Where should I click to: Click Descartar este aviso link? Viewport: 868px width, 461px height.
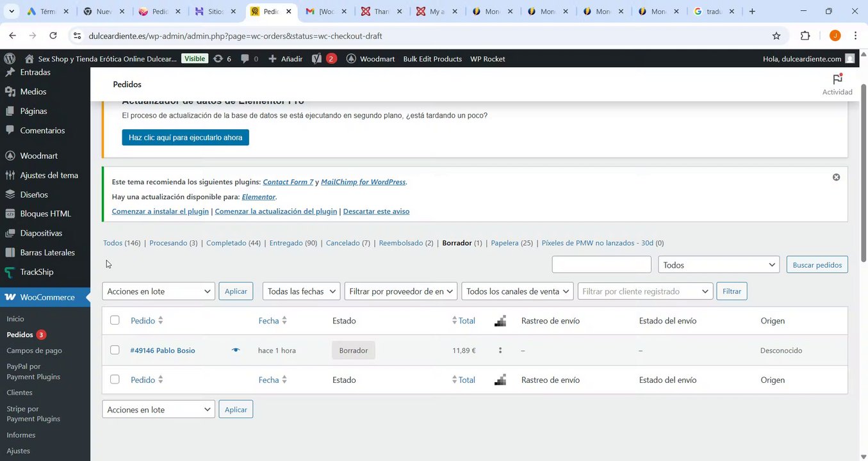[x=376, y=211]
